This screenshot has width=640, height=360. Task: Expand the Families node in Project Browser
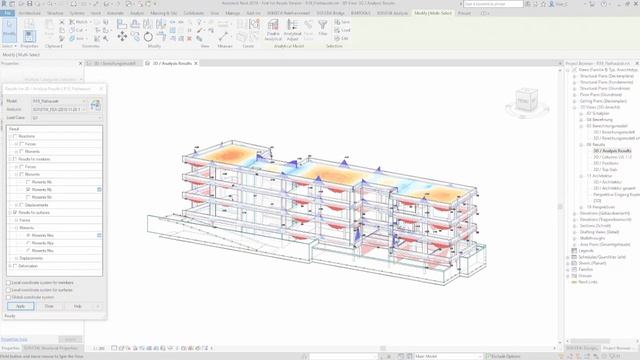coord(568,269)
